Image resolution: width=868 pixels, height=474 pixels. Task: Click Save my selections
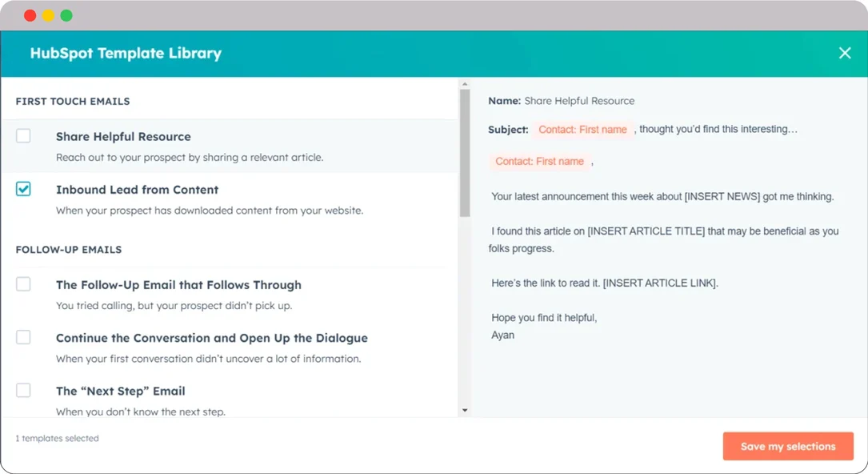pos(788,446)
